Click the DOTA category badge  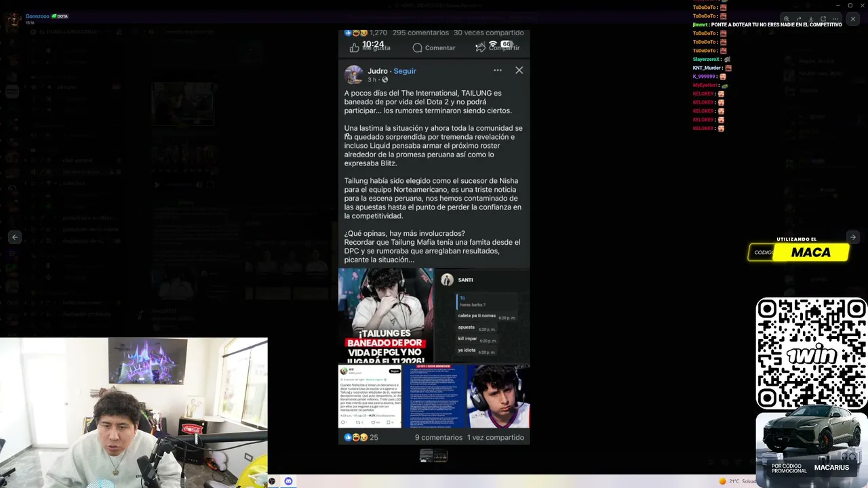[60, 16]
